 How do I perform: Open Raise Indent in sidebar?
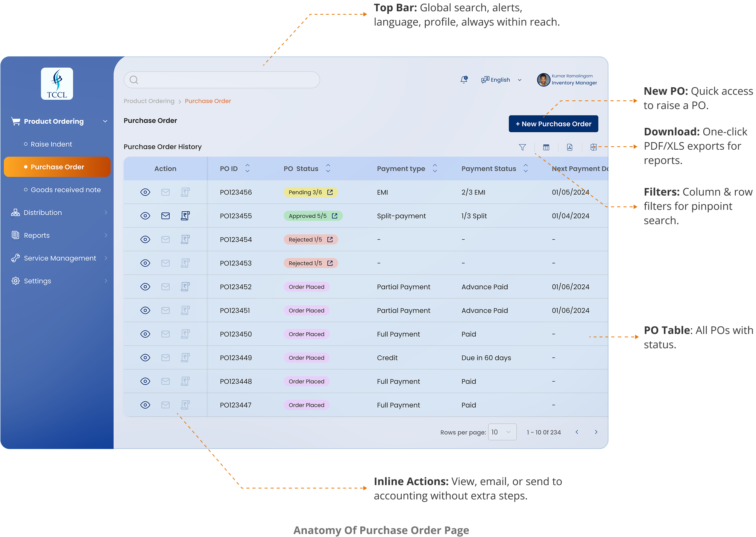pos(51,144)
